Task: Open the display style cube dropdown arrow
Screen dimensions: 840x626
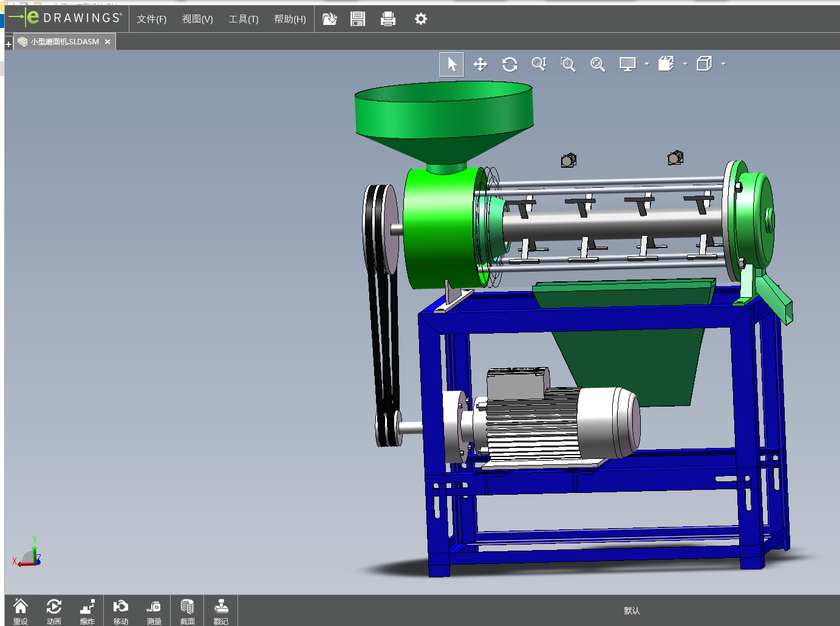Action: (723, 64)
